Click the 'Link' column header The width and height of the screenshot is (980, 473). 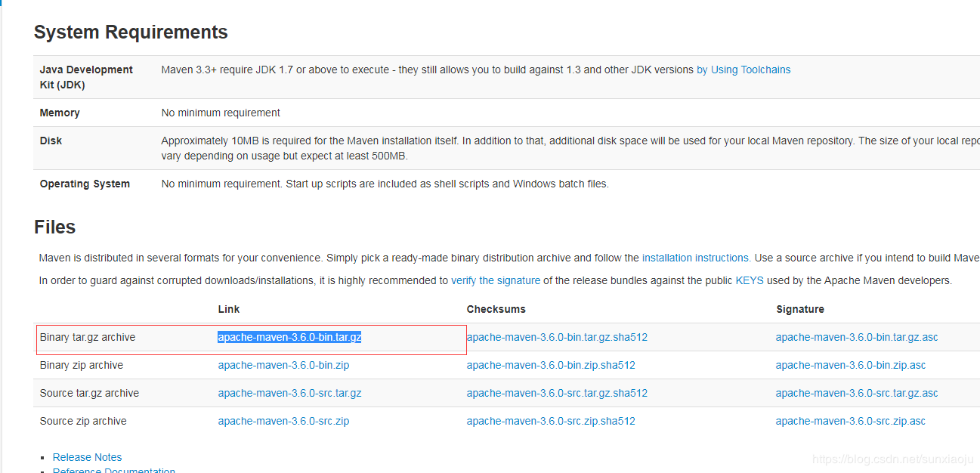[x=229, y=309]
